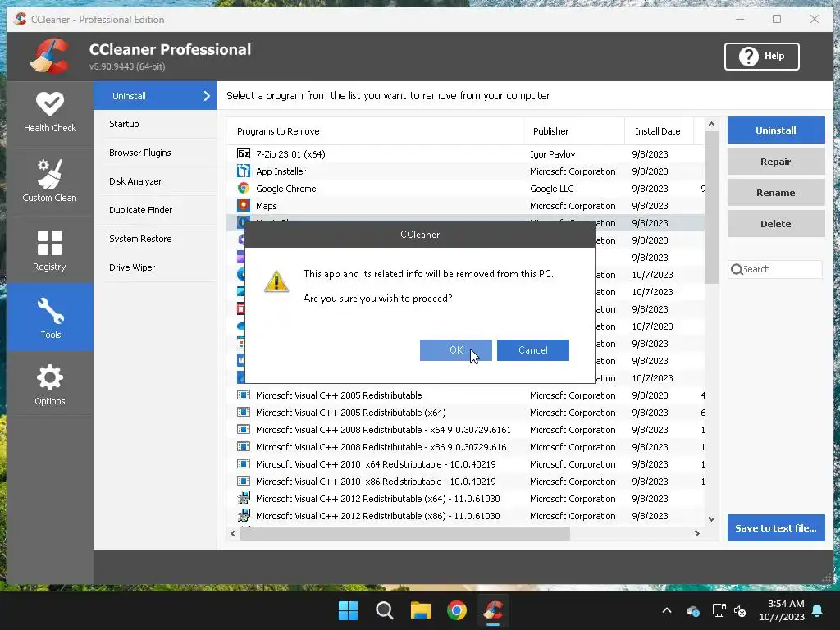Image resolution: width=840 pixels, height=630 pixels.
Task: Click the CCleaner Professional logo
Action: coord(49,57)
